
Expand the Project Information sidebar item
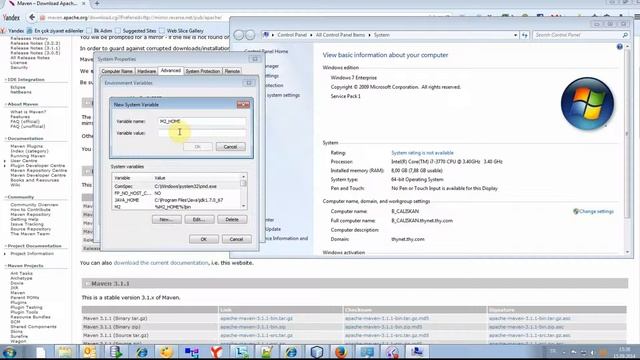click(x=5, y=254)
